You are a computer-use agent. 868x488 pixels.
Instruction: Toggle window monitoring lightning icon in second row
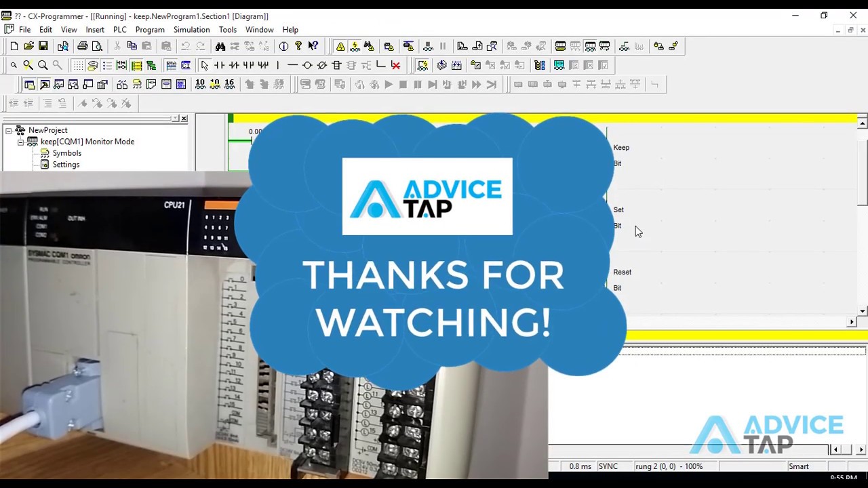tap(422, 65)
